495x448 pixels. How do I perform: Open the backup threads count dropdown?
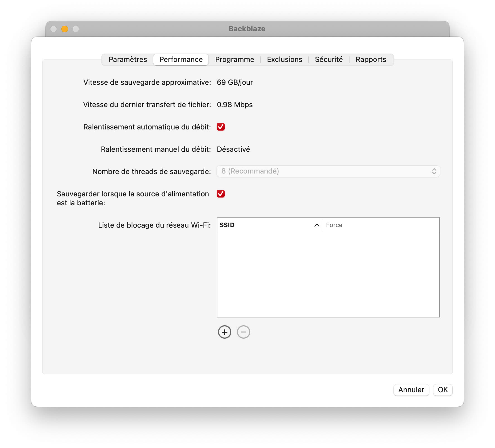click(x=328, y=171)
